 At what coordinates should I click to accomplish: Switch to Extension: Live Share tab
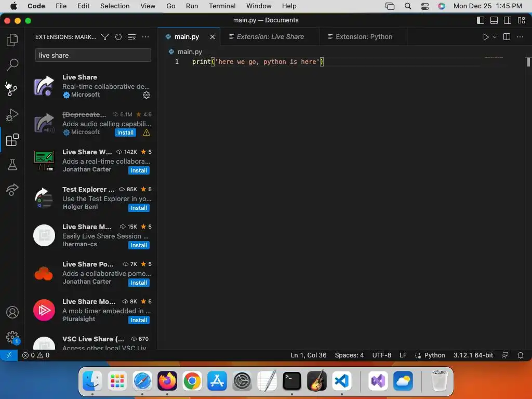[270, 37]
